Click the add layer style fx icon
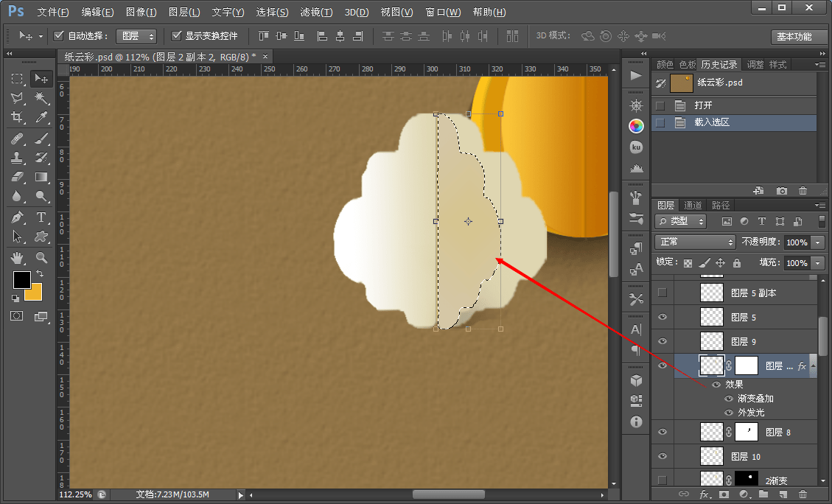 click(x=704, y=494)
